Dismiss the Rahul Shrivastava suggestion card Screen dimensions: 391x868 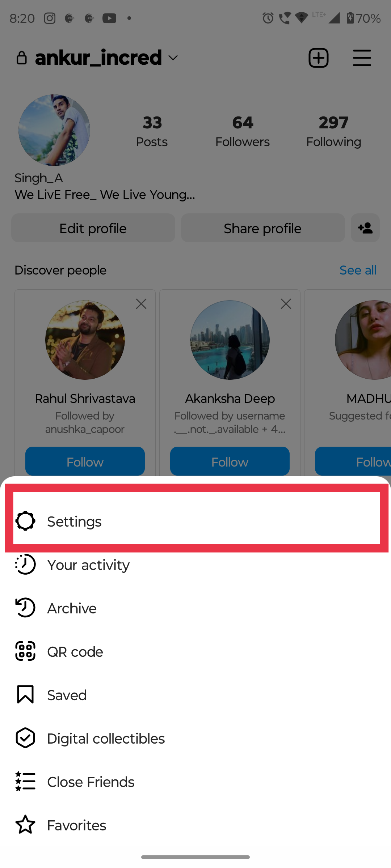click(x=141, y=304)
